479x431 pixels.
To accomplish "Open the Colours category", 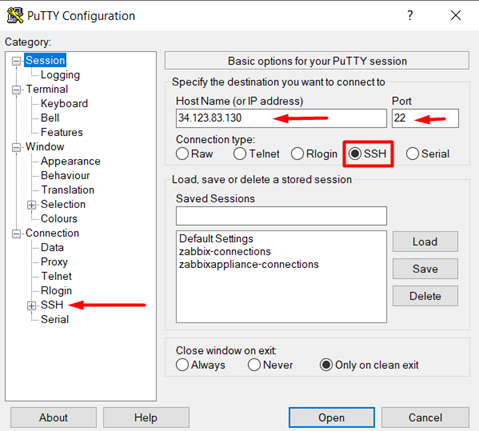I will pos(59,219).
